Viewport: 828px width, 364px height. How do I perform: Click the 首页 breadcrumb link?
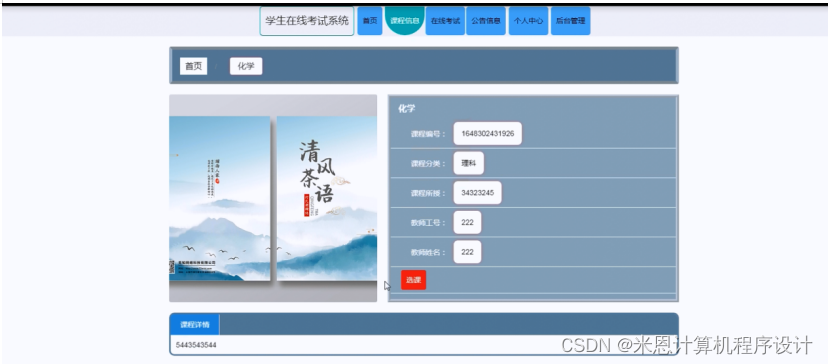click(193, 66)
